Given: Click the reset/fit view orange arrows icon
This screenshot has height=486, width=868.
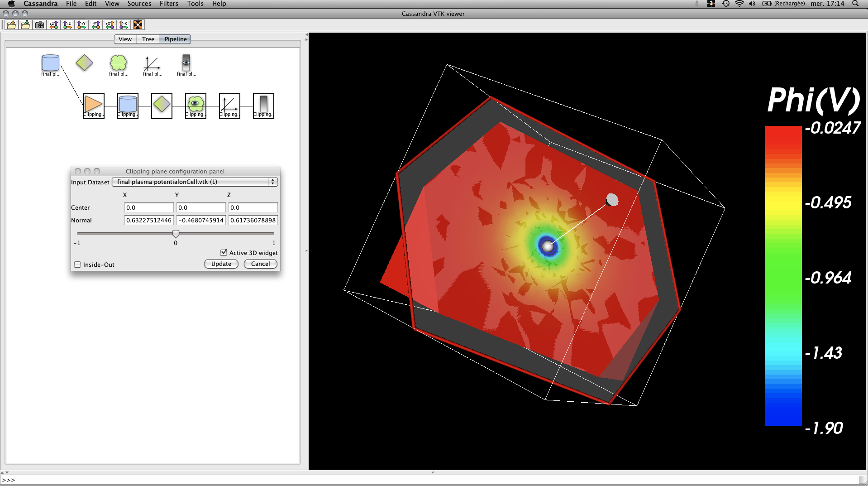Looking at the screenshot, I should (138, 25).
